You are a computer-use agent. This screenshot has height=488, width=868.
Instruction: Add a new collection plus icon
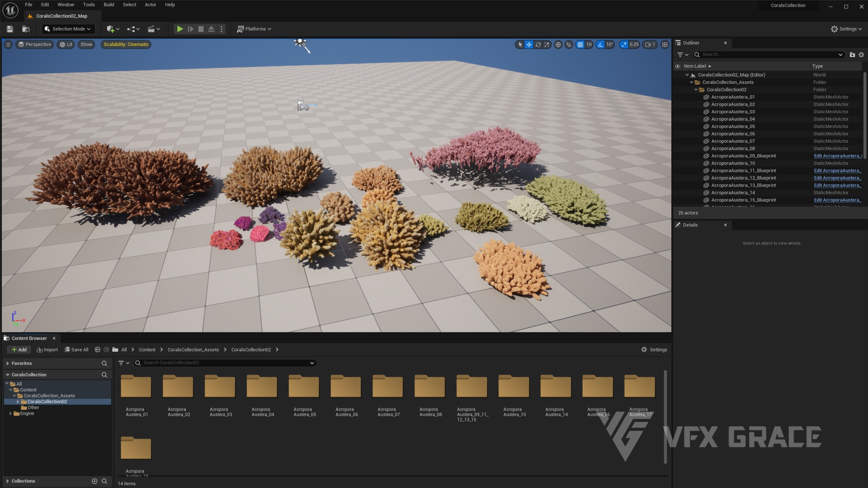(94, 481)
